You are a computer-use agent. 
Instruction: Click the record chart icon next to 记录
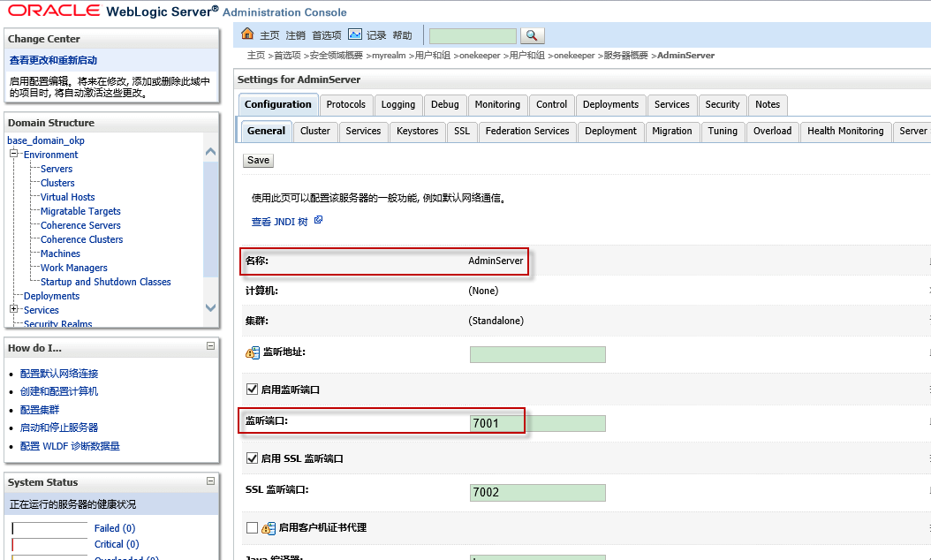click(355, 34)
